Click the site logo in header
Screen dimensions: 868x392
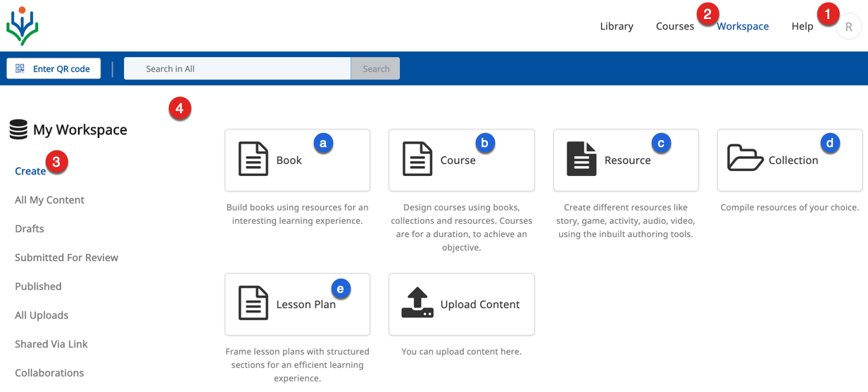coord(23,26)
